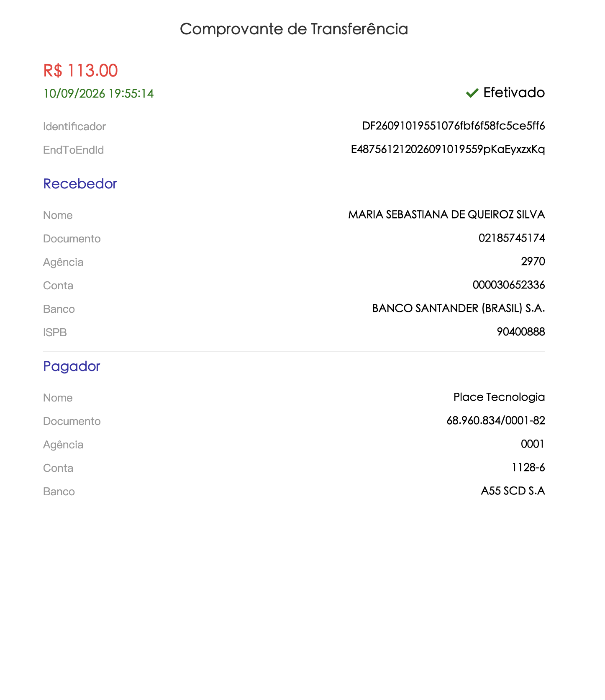Select payer name Place Tecnologia
The width and height of the screenshot is (605, 700).
[499, 397]
